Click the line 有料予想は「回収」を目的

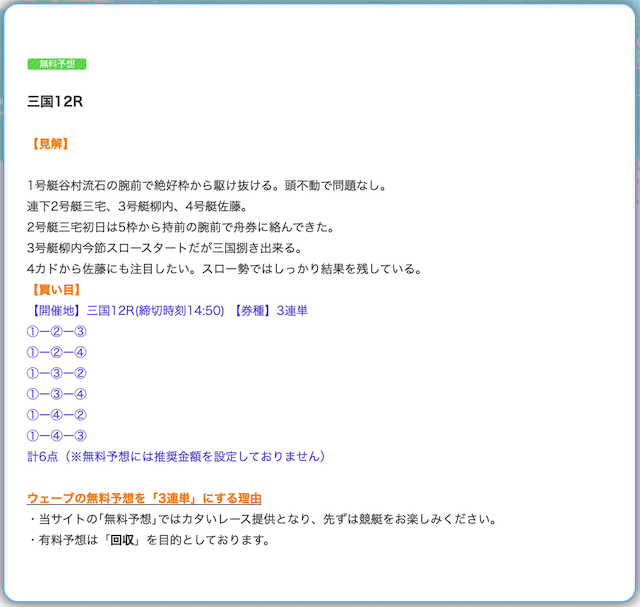coord(150,540)
